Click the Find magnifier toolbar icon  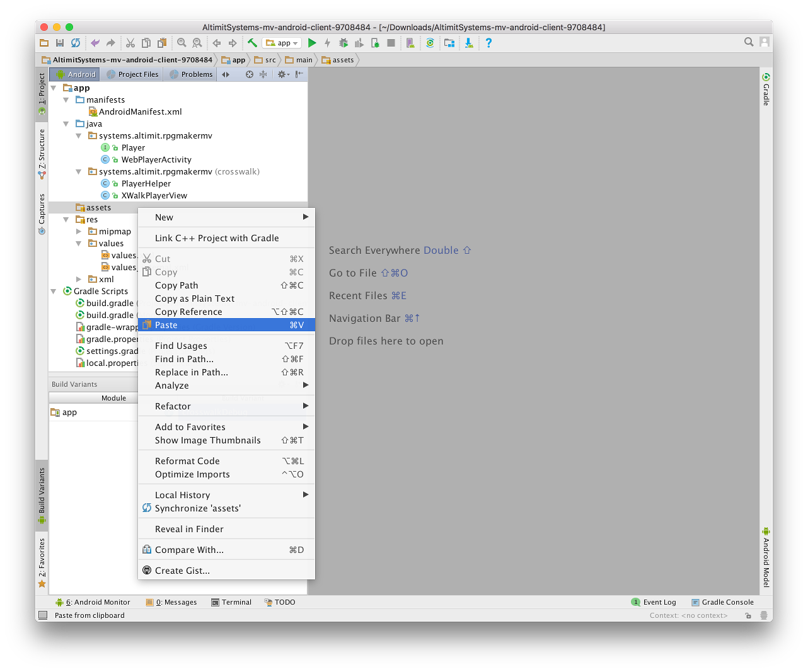[x=182, y=43]
